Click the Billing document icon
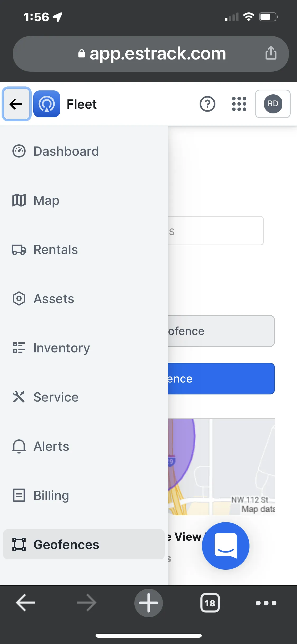The width and height of the screenshot is (297, 644). click(18, 495)
